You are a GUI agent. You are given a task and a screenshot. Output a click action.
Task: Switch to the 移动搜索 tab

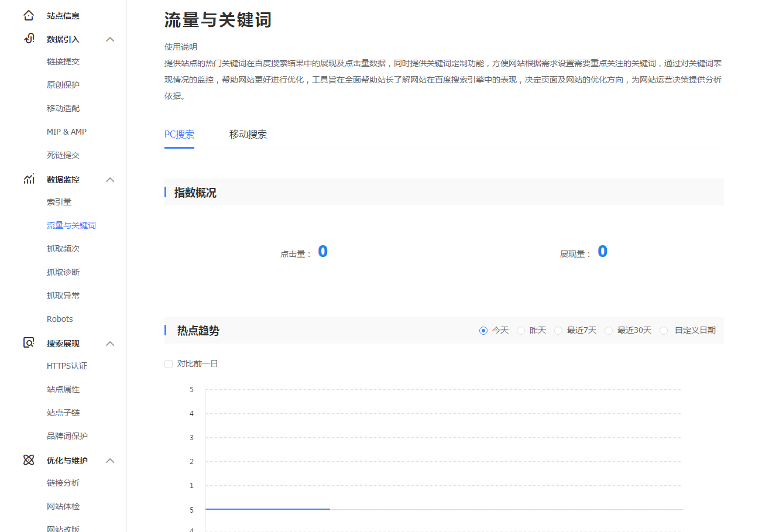point(248,134)
